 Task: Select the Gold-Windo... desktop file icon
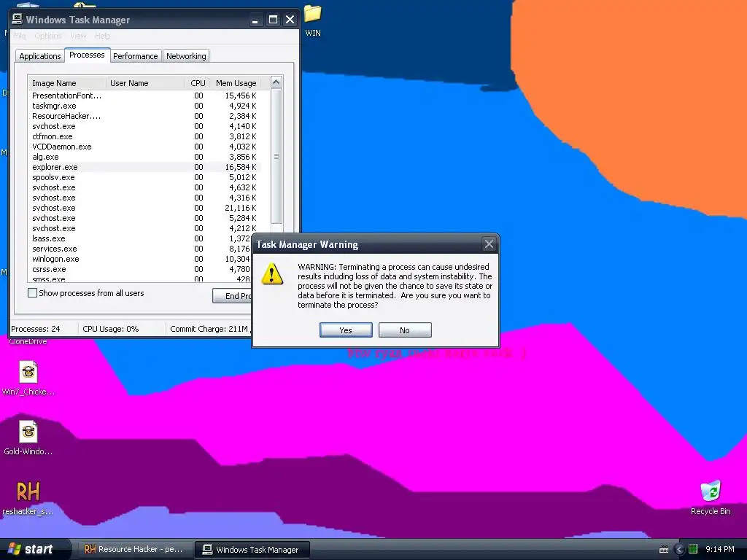click(x=28, y=437)
